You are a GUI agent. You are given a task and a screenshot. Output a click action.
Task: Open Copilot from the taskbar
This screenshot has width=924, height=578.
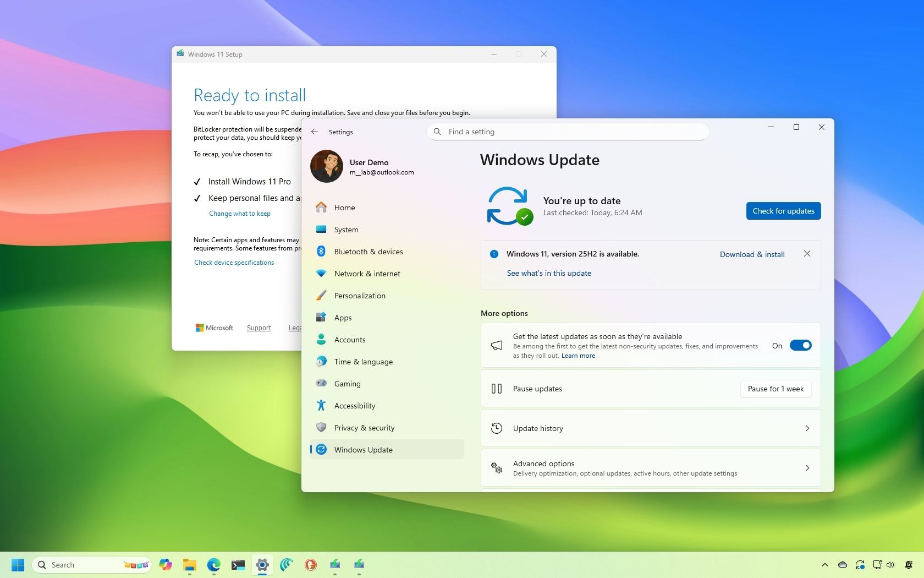point(166,565)
